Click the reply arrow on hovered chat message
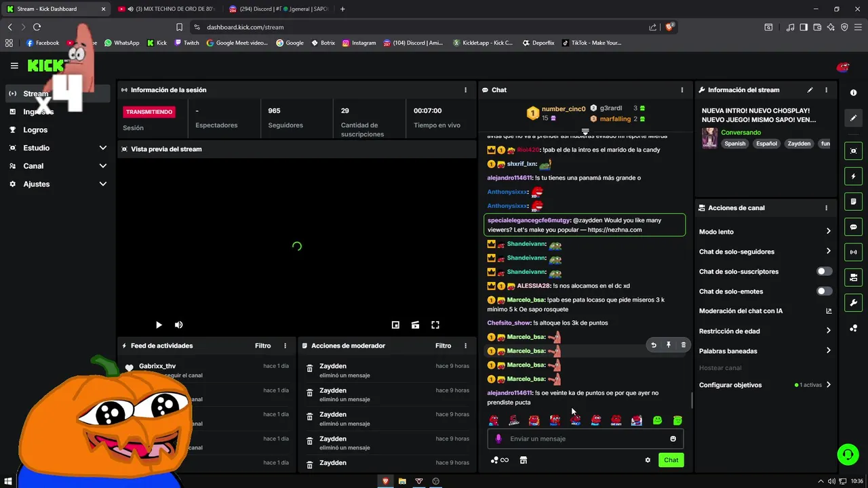 [x=654, y=345]
